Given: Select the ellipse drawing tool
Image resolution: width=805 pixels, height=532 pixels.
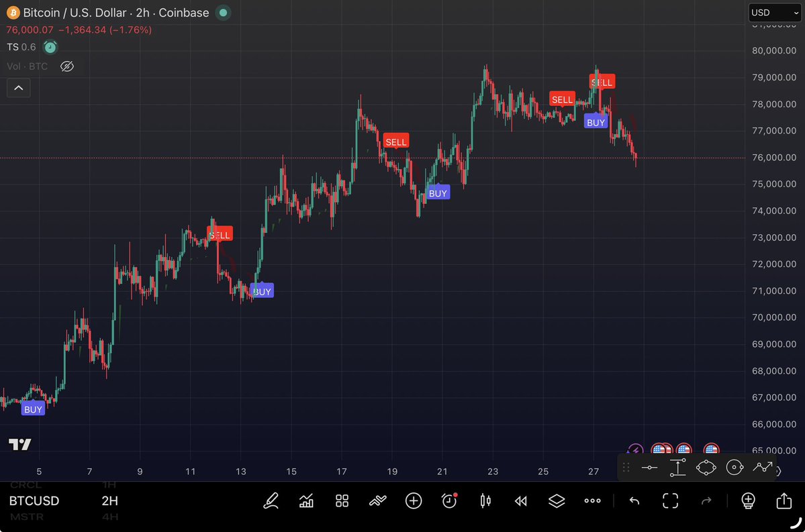Looking at the screenshot, I should (x=706, y=468).
